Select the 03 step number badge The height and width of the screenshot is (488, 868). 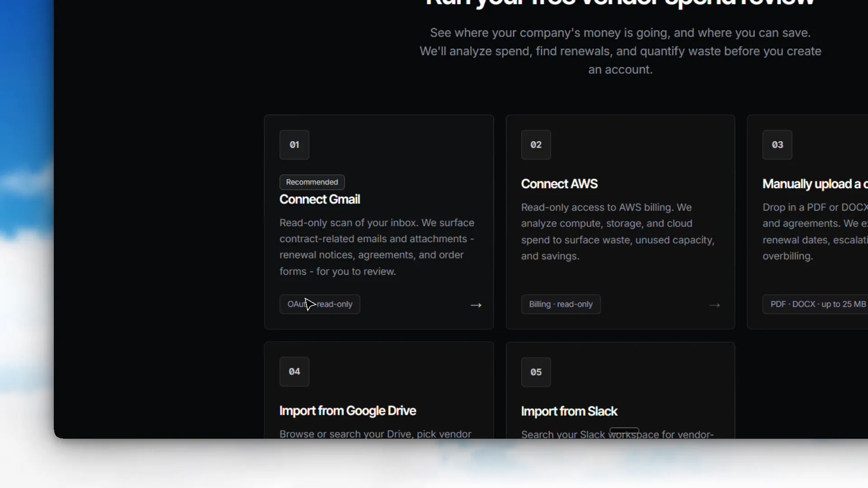pyautogui.click(x=778, y=145)
